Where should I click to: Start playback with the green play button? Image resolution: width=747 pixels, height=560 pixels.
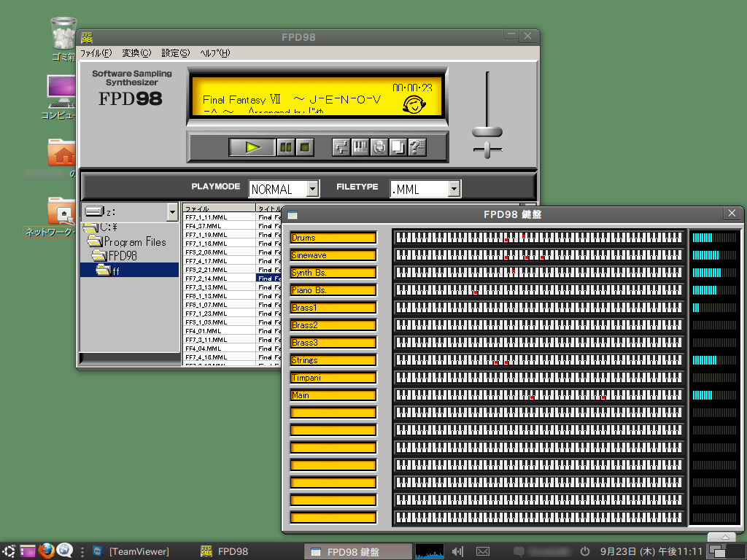[x=252, y=147]
